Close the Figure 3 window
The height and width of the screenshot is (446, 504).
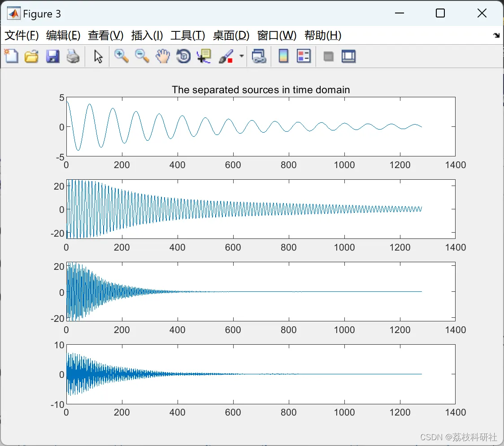pyautogui.click(x=482, y=13)
